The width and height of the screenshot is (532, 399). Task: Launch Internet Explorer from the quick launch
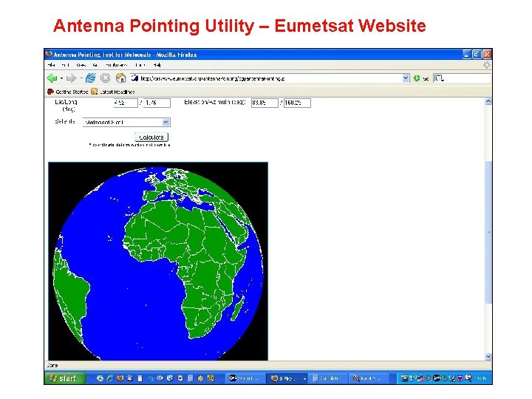pos(109,378)
